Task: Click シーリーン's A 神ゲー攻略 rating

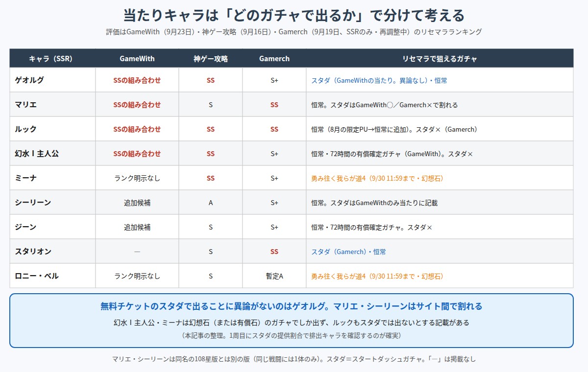Action: [x=211, y=203]
